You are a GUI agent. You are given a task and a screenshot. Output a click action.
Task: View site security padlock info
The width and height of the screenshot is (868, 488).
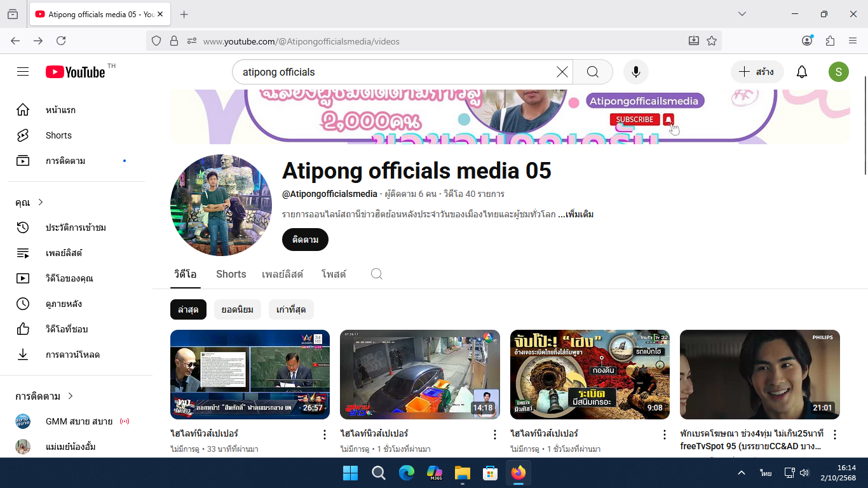174,41
